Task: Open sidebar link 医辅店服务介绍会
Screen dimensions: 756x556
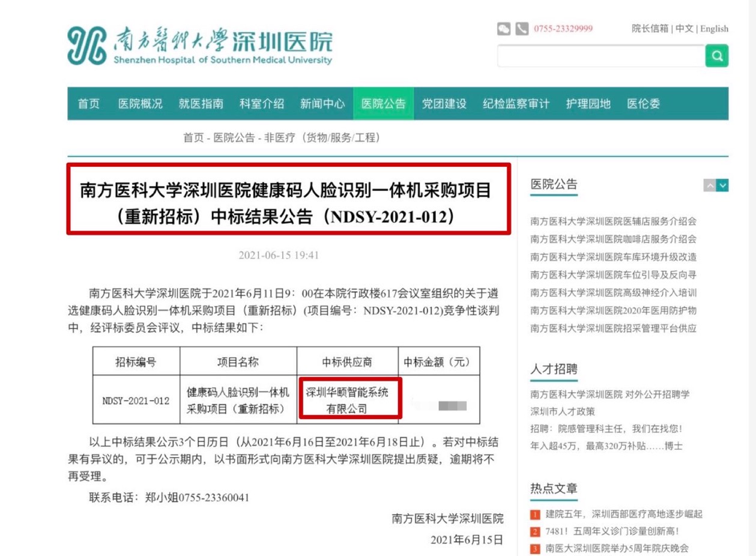Action: [x=613, y=222]
